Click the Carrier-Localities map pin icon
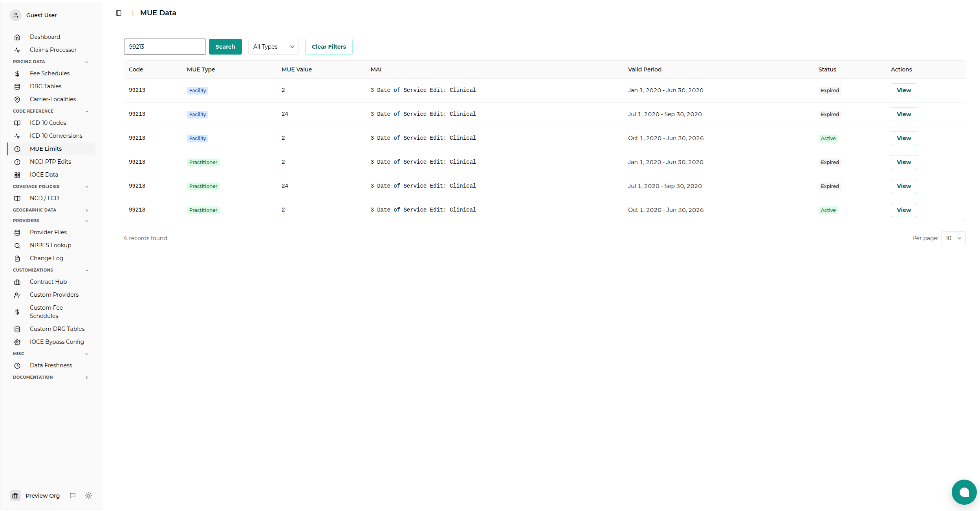980x511 pixels. point(17,100)
